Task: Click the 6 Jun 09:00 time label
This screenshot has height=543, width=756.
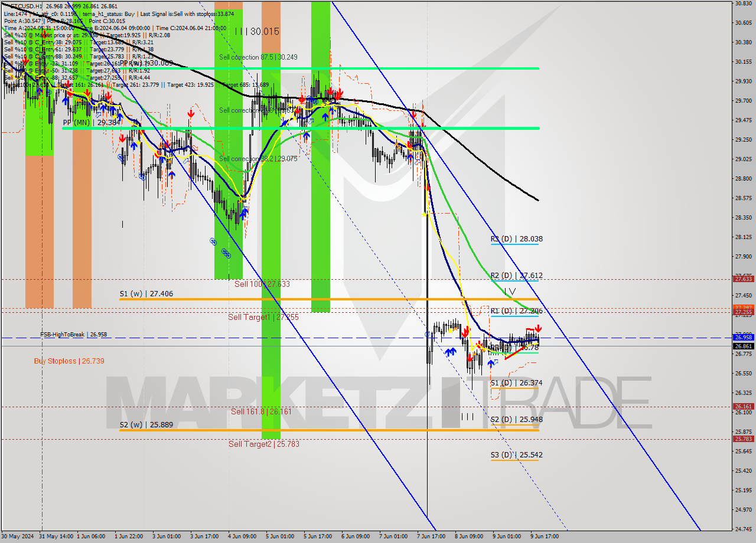Action: click(x=355, y=537)
